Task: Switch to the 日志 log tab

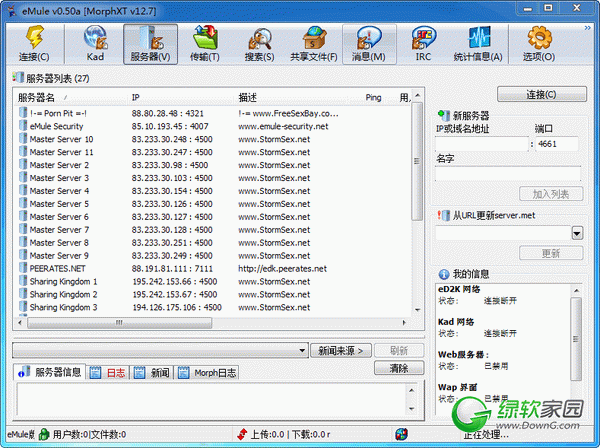Action: click(108, 372)
